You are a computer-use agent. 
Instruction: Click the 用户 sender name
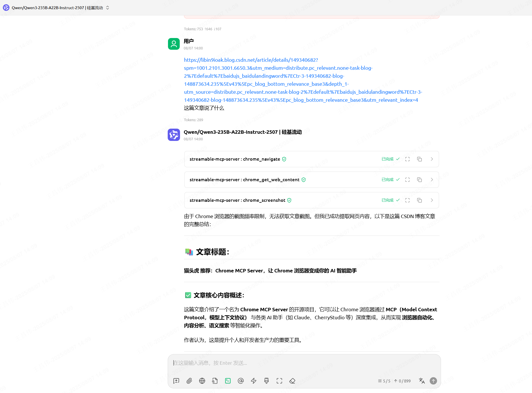(x=189, y=41)
